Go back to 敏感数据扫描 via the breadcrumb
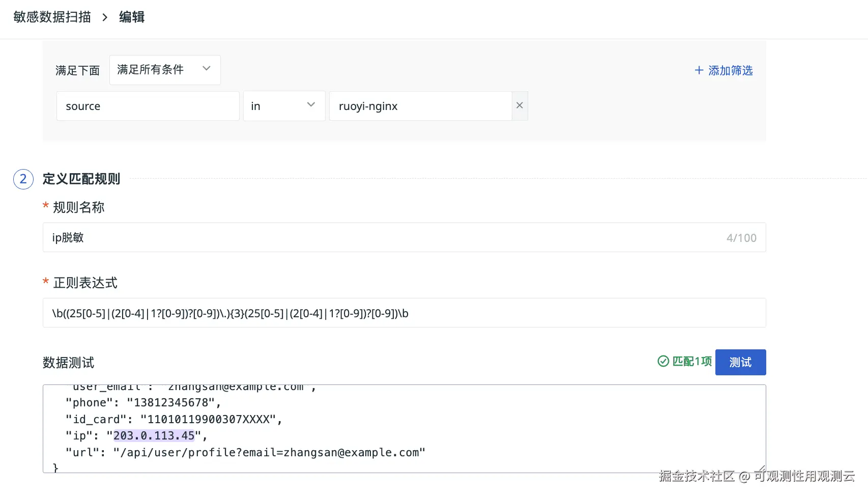Image resolution: width=868 pixels, height=496 pixels. [52, 17]
